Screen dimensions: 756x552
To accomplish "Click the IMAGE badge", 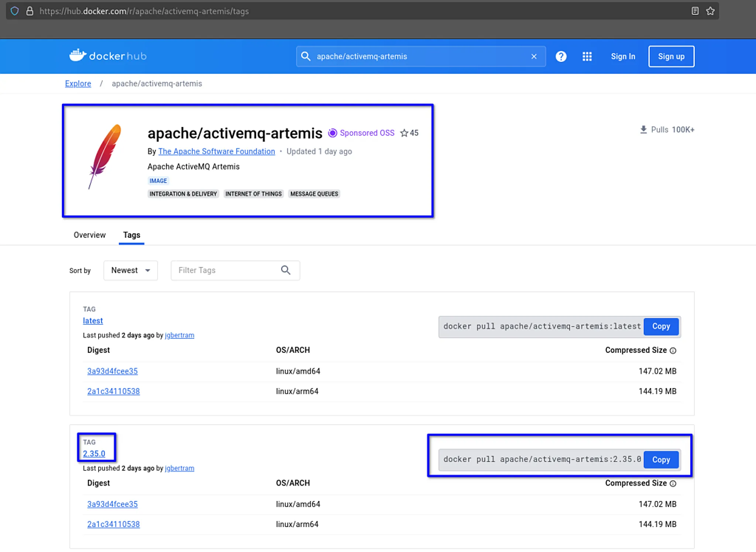I will click(158, 181).
